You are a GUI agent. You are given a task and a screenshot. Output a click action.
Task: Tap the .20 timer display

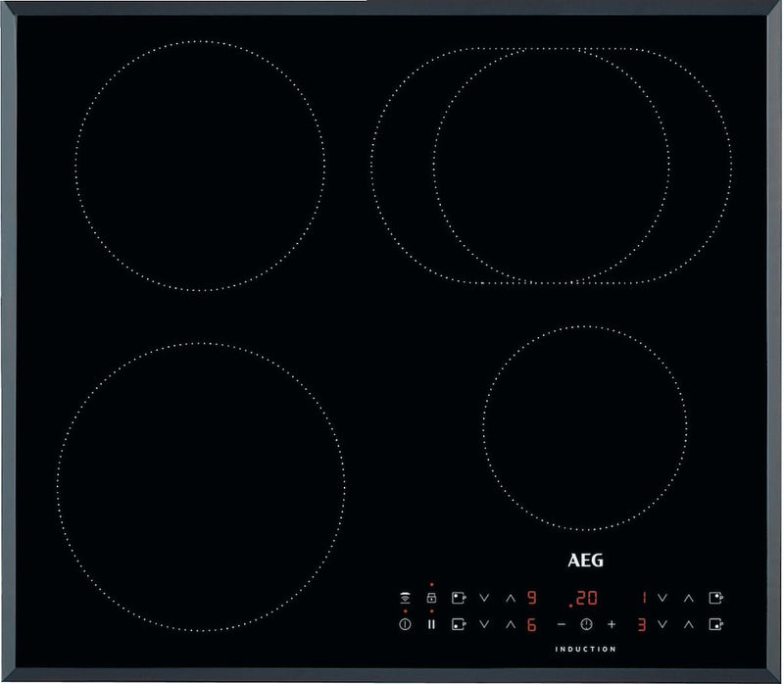click(584, 597)
